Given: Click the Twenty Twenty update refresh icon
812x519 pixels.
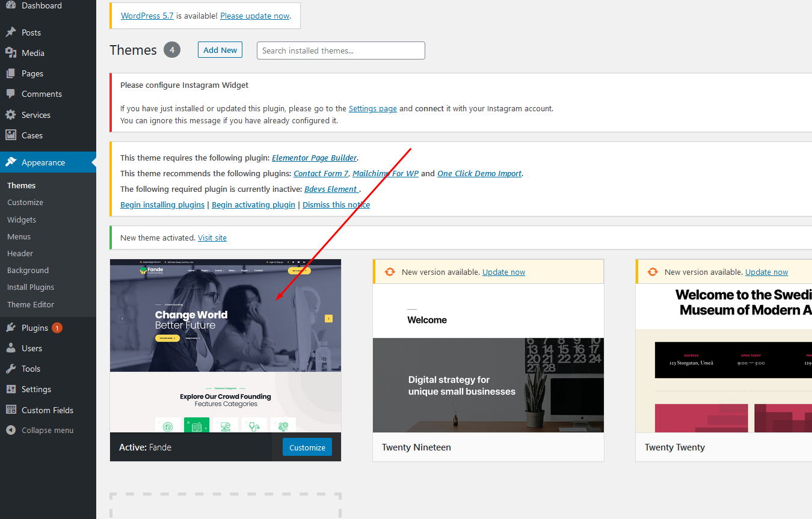Looking at the screenshot, I should pyautogui.click(x=653, y=272).
